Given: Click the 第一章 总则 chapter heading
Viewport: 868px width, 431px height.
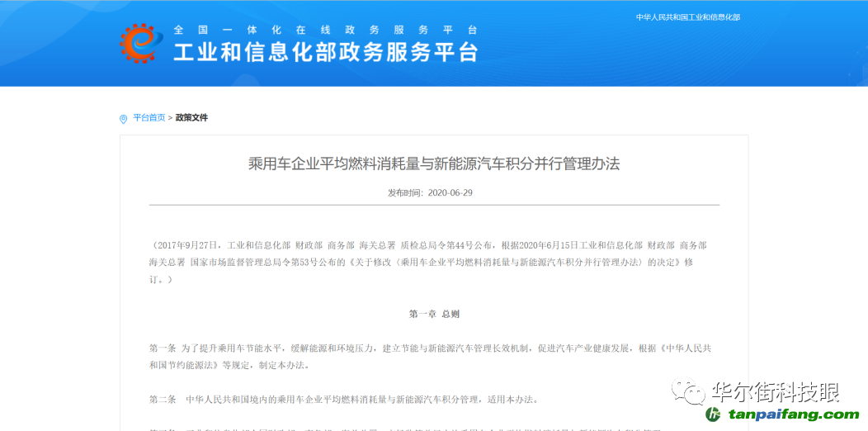Looking at the screenshot, I should (x=434, y=314).
